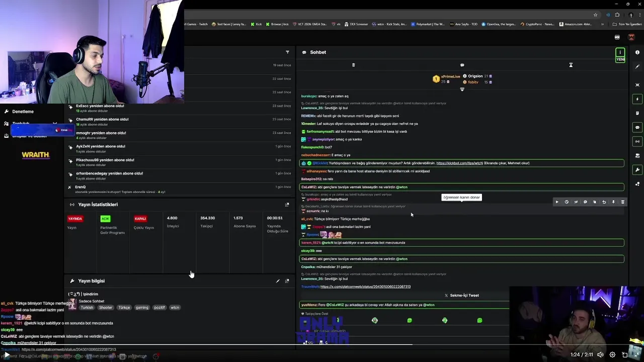
Task: Click the Shooter tag in stream info
Action: (106, 308)
